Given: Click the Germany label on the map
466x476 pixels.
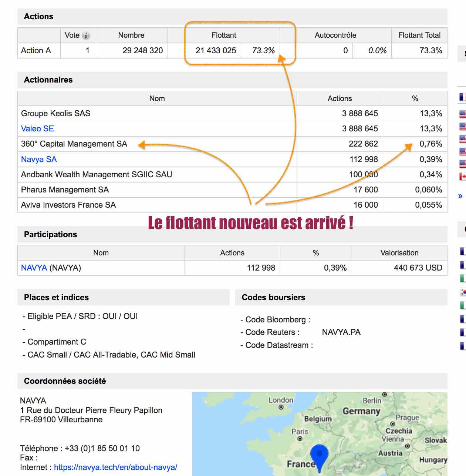Looking at the screenshot, I should 361,411.
